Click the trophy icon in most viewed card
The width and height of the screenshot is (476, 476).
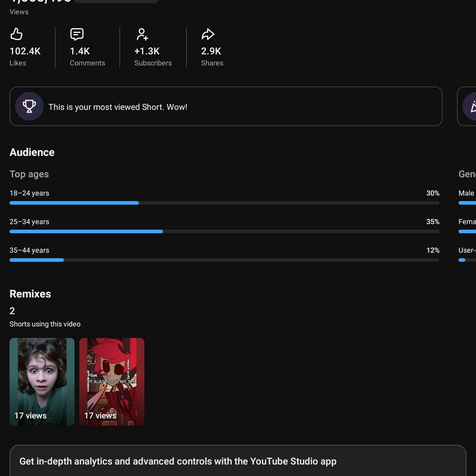(29, 106)
